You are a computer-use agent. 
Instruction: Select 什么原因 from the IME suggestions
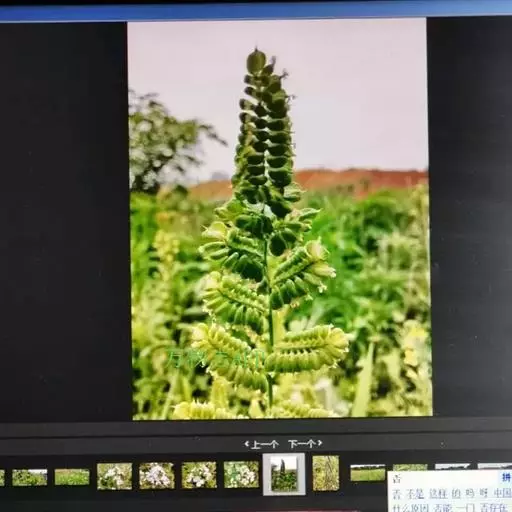(x=409, y=507)
